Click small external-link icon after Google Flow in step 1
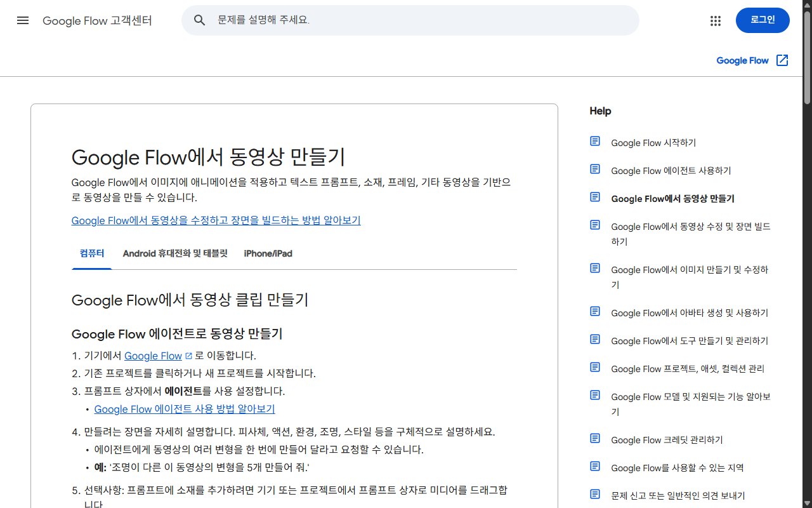The width and height of the screenshot is (812, 508). 188,356
